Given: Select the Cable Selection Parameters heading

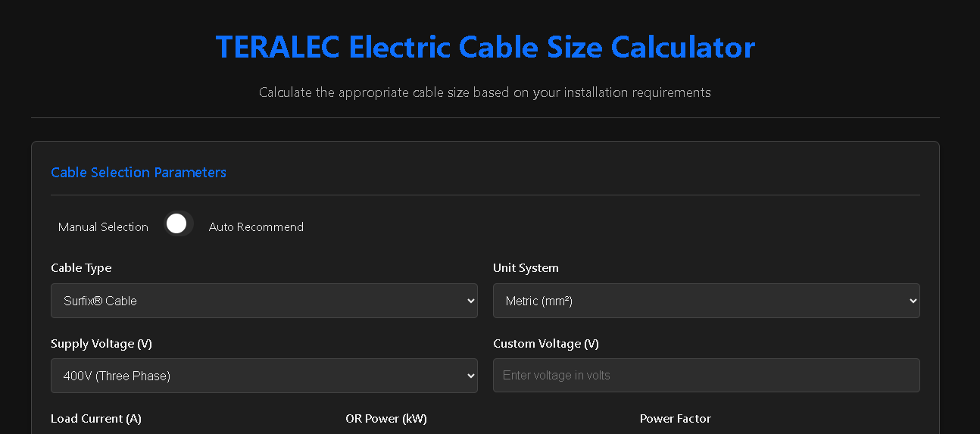Looking at the screenshot, I should click(x=139, y=173).
